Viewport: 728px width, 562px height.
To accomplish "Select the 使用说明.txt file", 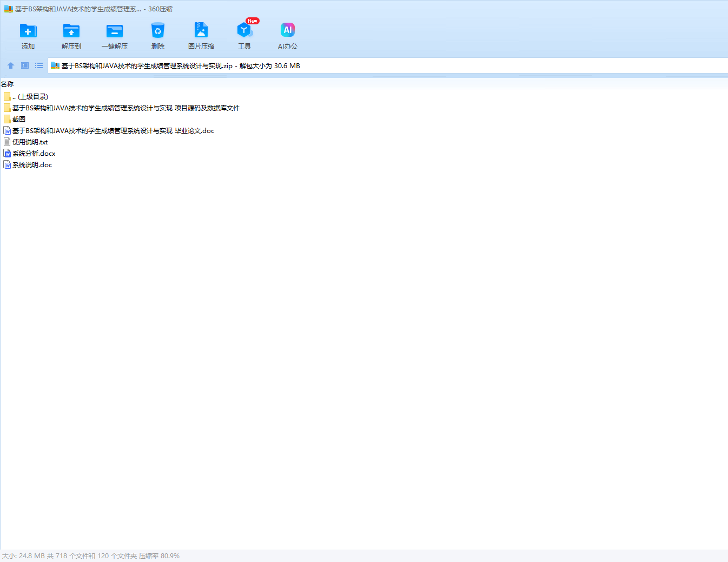I will 25,142.
